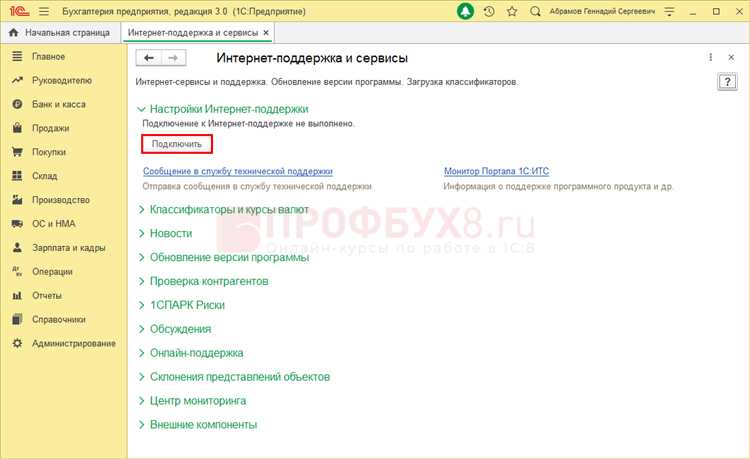The height and width of the screenshot is (459, 750).
Task: Expand the Центр мониторинга section
Action: click(x=141, y=401)
